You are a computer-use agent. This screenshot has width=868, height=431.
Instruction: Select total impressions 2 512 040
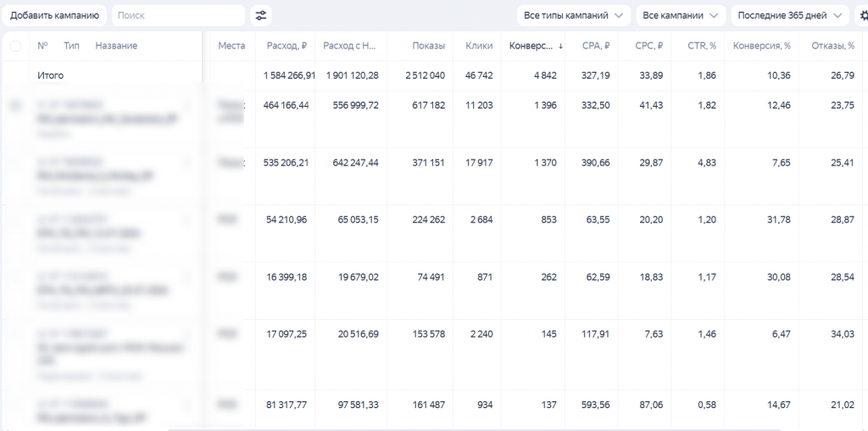[426, 76]
